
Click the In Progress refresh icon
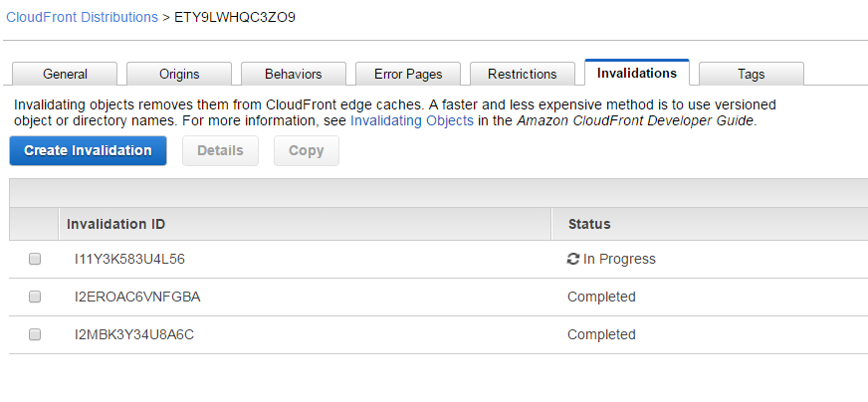(x=573, y=259)
